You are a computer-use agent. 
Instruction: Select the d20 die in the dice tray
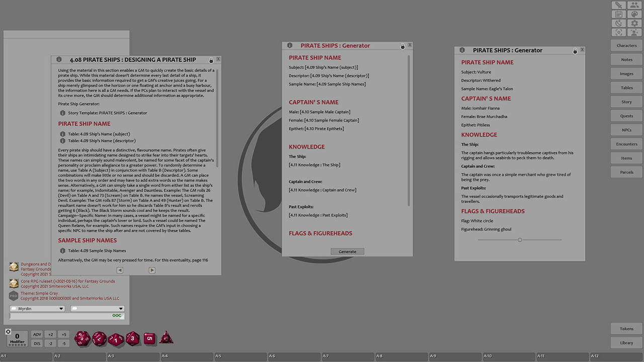pyautogui.click(x=82, y=338)
